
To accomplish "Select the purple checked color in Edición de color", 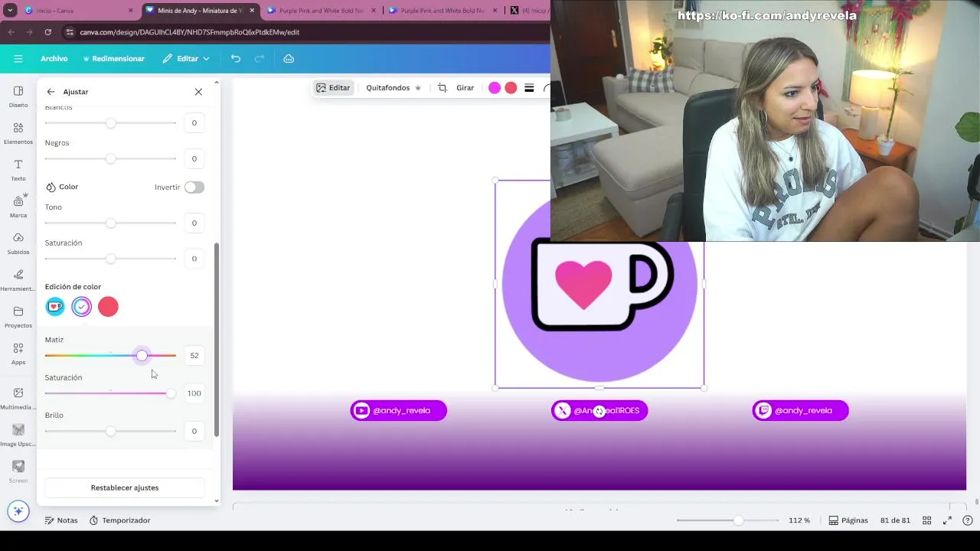I will coord(82,307).
